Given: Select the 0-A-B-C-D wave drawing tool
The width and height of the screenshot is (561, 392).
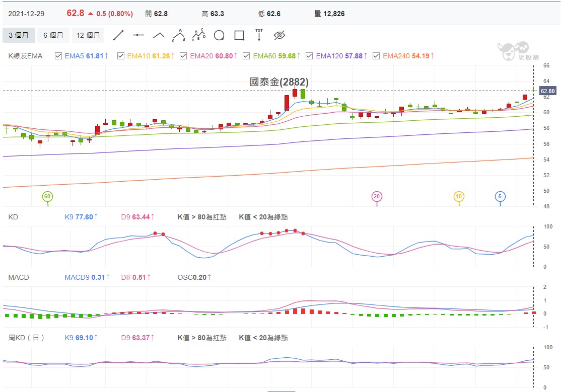Looking at the screenshot, I should coord(199,35).
